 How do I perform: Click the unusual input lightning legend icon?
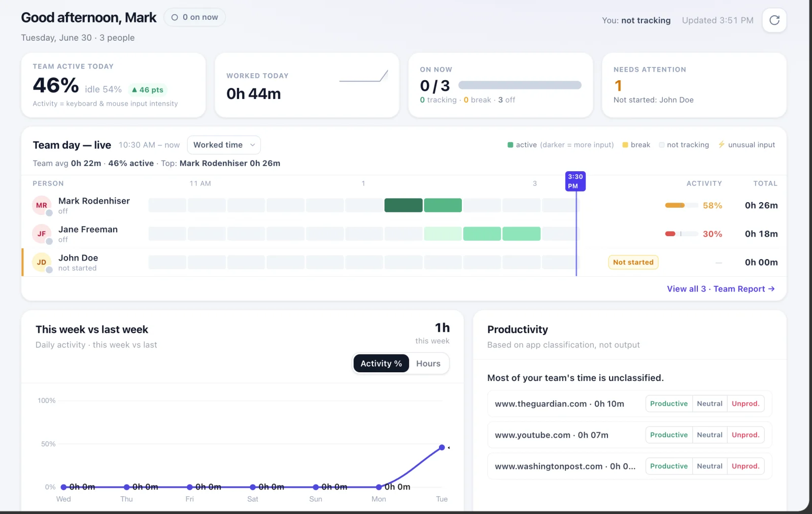[721, 145]
